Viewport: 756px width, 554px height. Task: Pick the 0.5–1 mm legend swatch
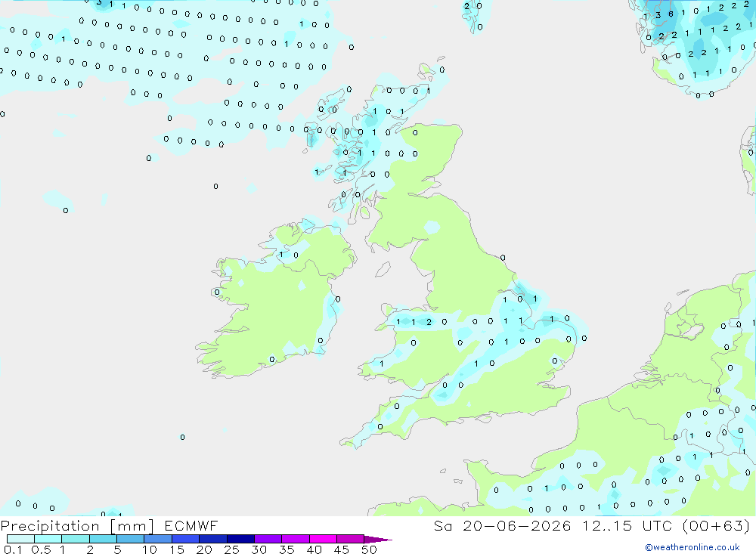(48, 539)
